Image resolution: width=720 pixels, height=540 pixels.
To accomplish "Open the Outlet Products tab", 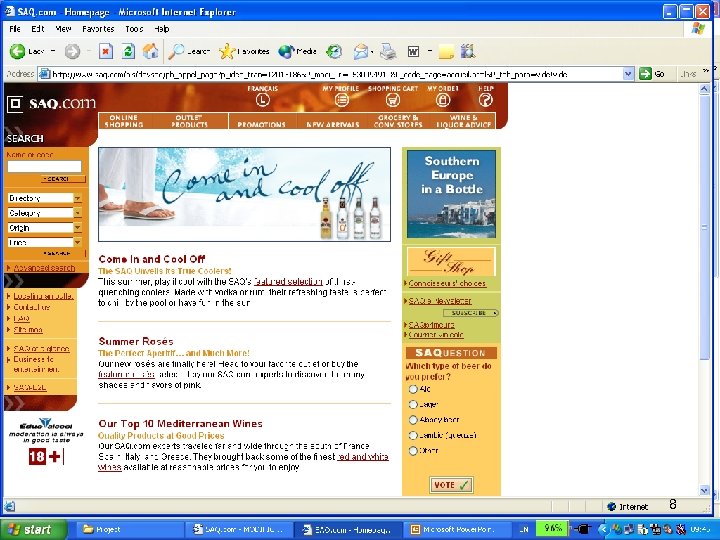I will tap(189, 121).
